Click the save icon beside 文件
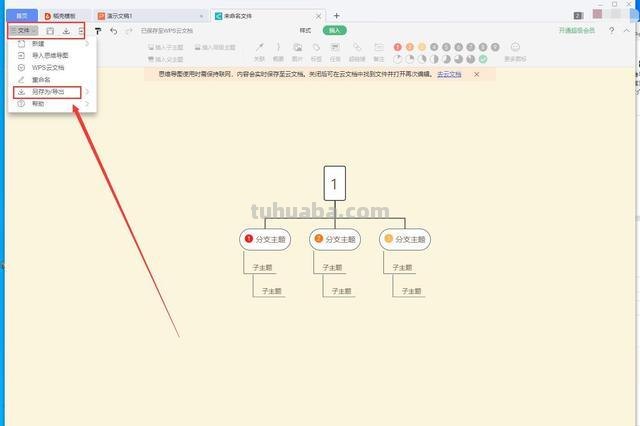640x426 pixels. click(50, 31)
